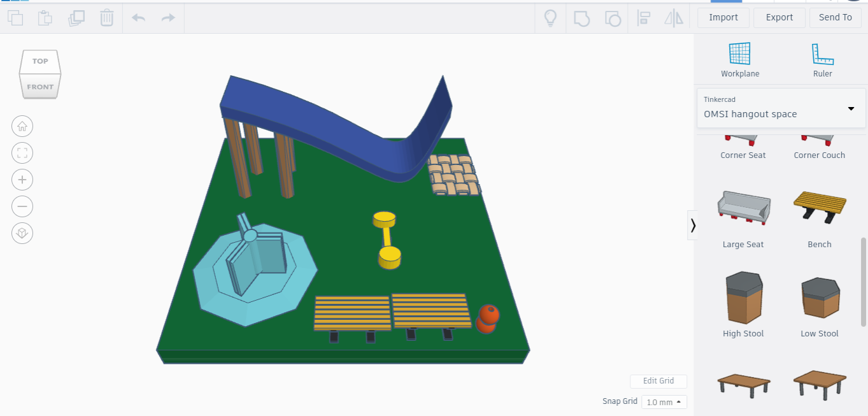Click the TOP face of view cube

(40, 62)
